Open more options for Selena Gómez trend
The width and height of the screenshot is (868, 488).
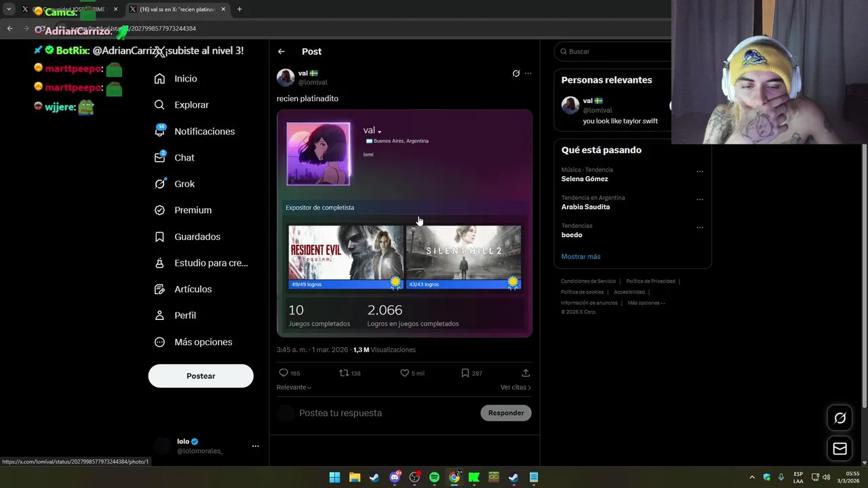[x=700, y=171]
